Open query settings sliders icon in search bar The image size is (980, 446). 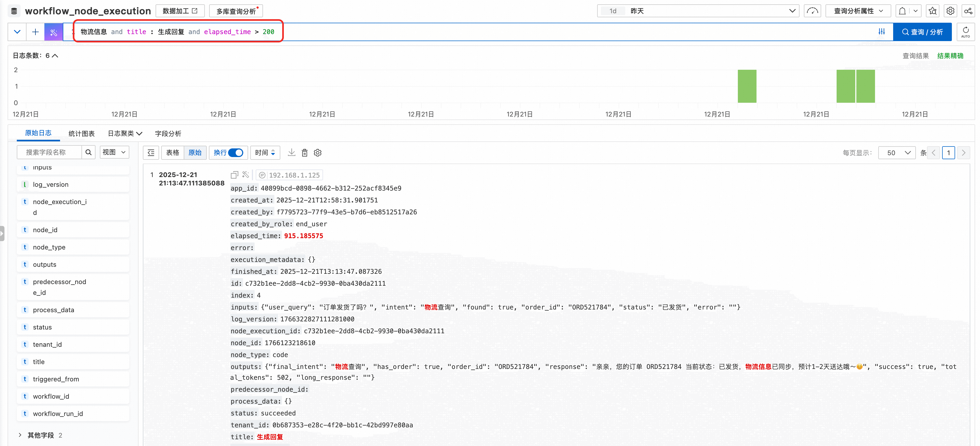882,32
